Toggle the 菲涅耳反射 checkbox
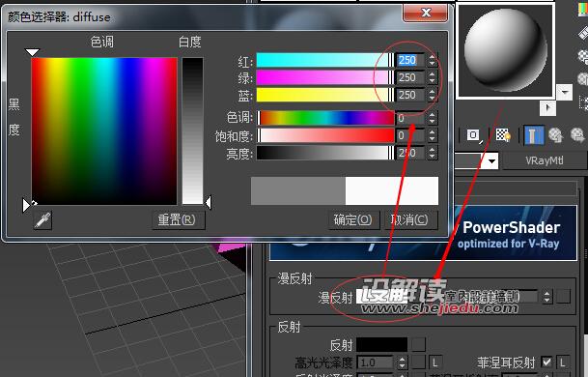This screenshot has width=588, height=377. point(546,362)
